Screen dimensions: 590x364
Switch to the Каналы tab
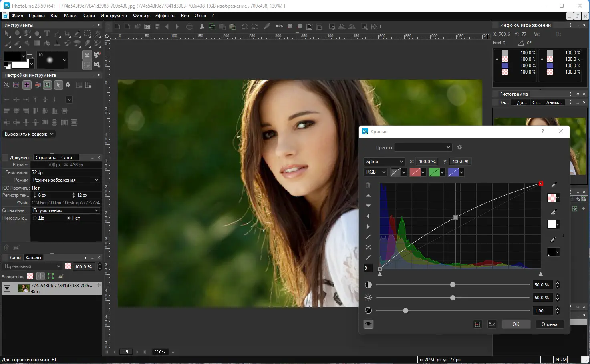[x=33, y=258]
